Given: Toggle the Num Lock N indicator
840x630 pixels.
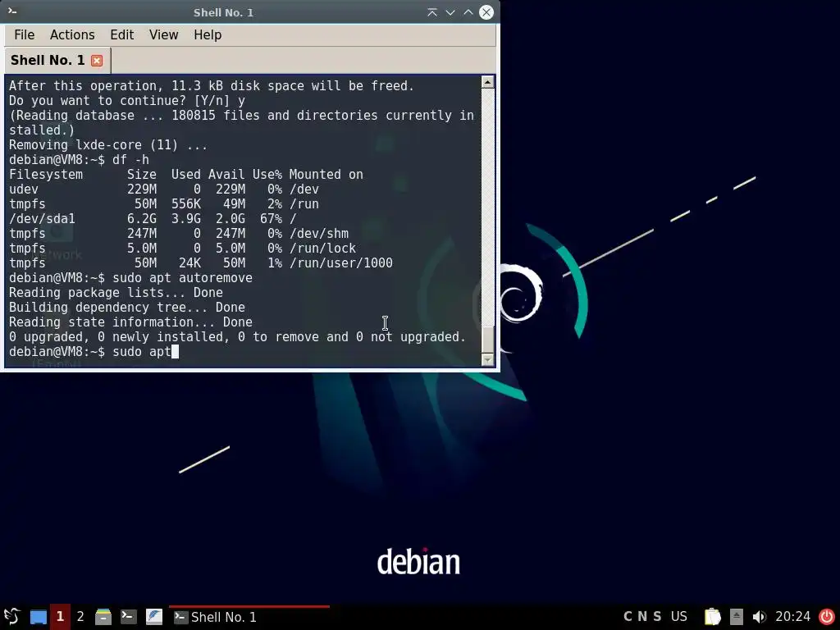Looking at the screenshot, I should [x=642, y=617].
